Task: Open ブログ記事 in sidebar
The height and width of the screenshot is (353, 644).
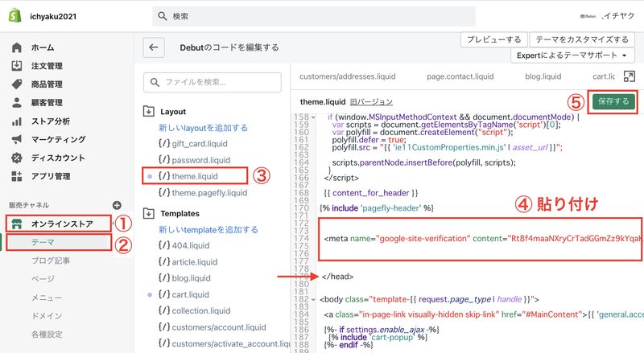Action: pyautogui.click(x=51, y=261)
